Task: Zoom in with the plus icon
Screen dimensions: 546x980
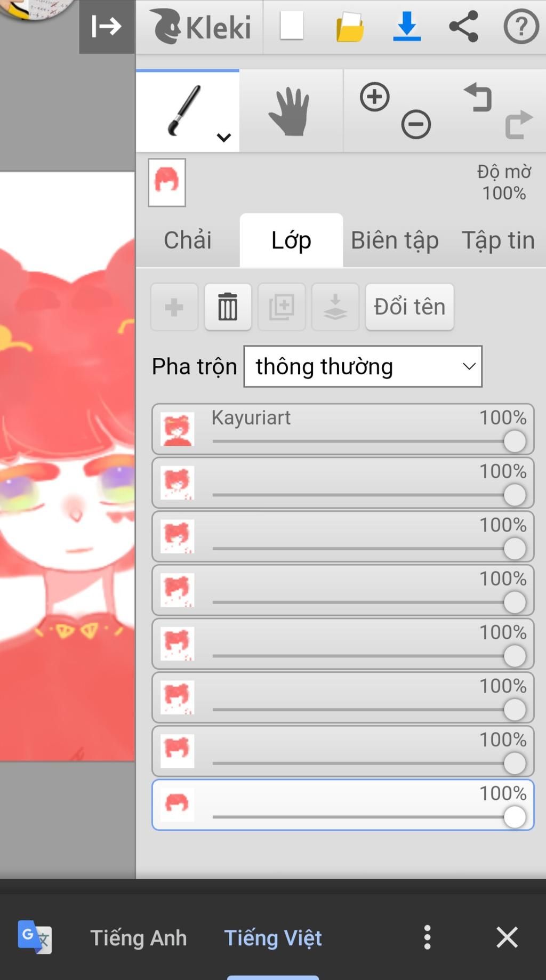Action: pos(374,97)
